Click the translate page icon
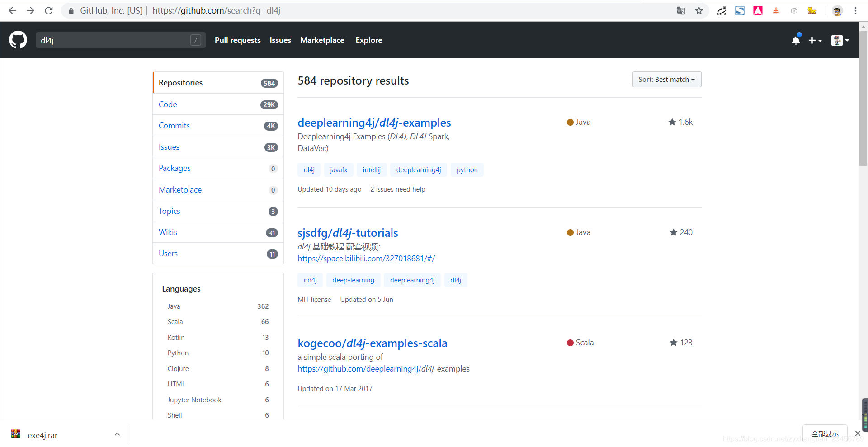The image size is (868, 447). click(680, 10)
